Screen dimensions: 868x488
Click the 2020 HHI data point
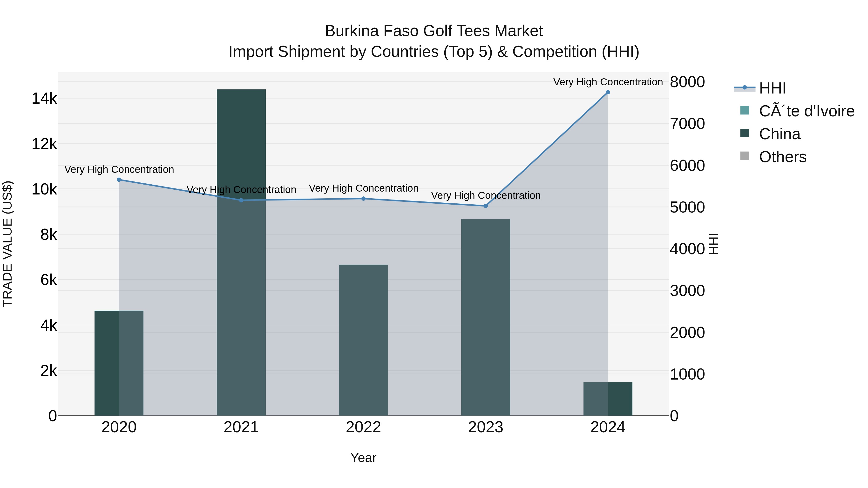point(119,180)
